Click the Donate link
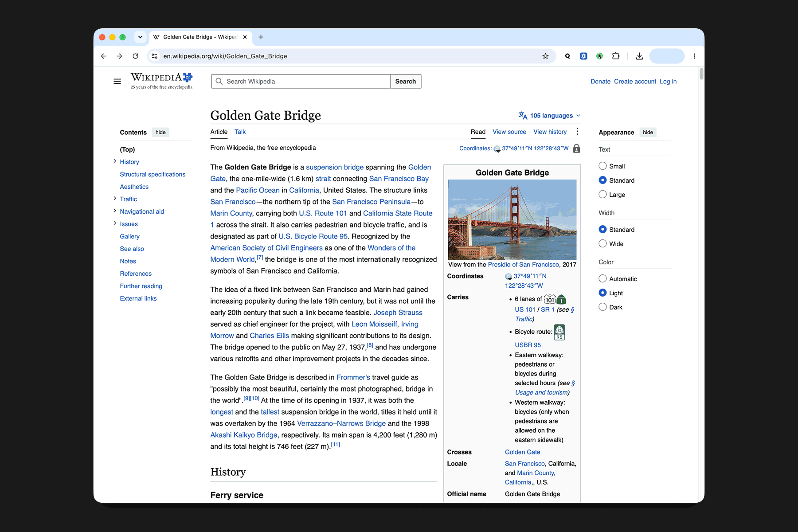 click(x=600, y=82)
